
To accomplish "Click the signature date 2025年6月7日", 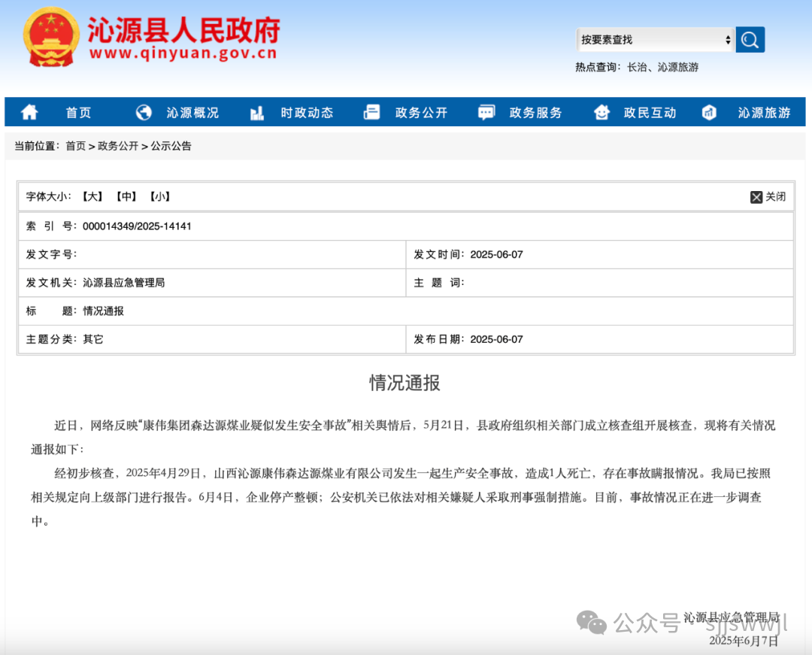I will coord(744,641).
